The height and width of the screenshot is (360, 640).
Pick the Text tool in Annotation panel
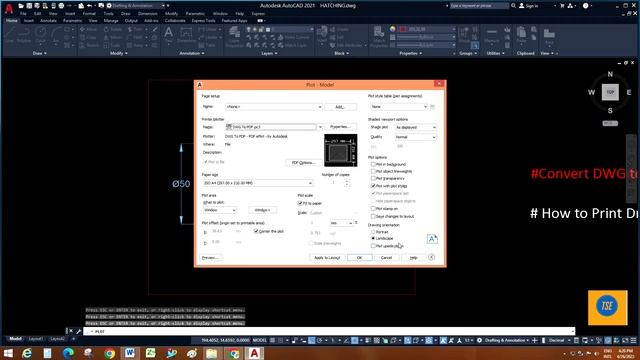coord(168,34)
